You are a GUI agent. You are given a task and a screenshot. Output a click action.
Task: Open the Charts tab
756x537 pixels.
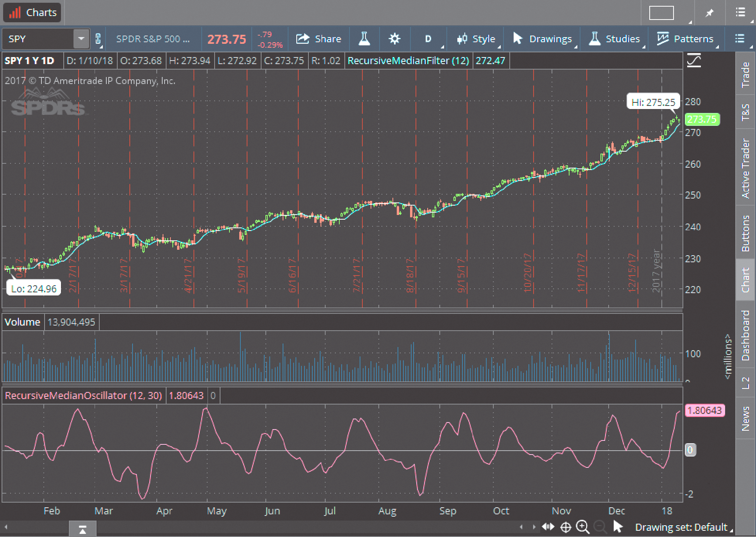tap(32, 13)
